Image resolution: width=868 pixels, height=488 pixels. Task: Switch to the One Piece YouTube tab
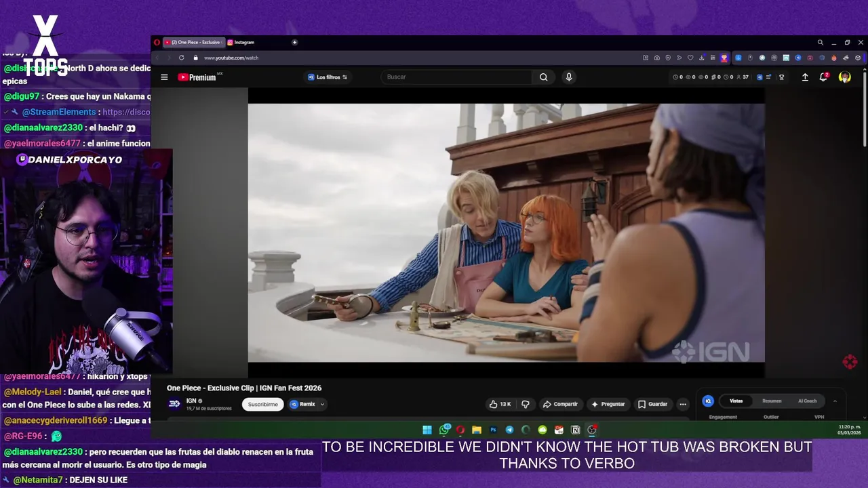tap(194, 42)
